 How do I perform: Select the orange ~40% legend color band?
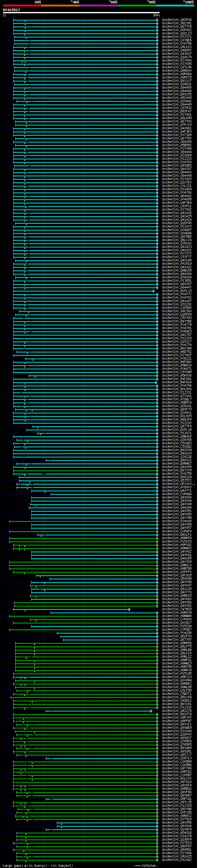pyautogui.click(x=60, y=6)
